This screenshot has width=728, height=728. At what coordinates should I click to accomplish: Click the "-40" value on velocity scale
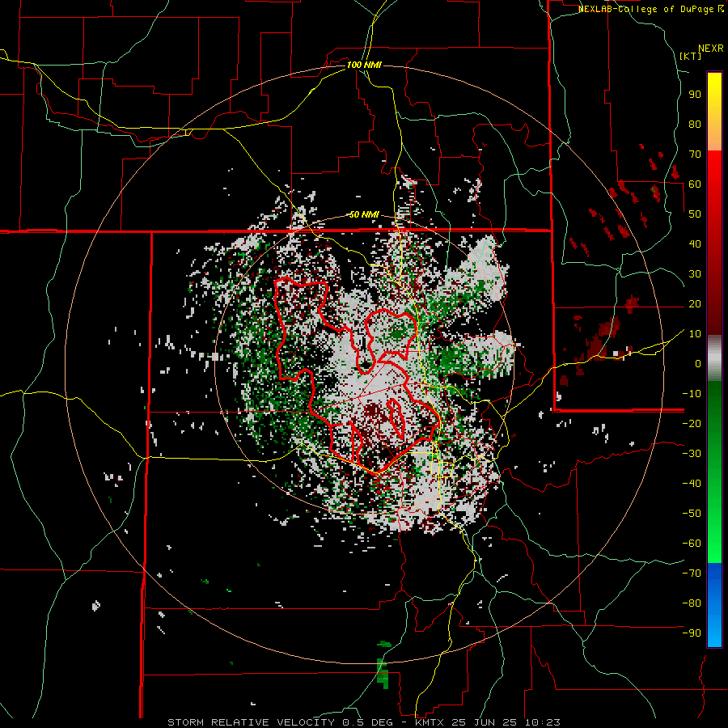[x=692, y=484]
